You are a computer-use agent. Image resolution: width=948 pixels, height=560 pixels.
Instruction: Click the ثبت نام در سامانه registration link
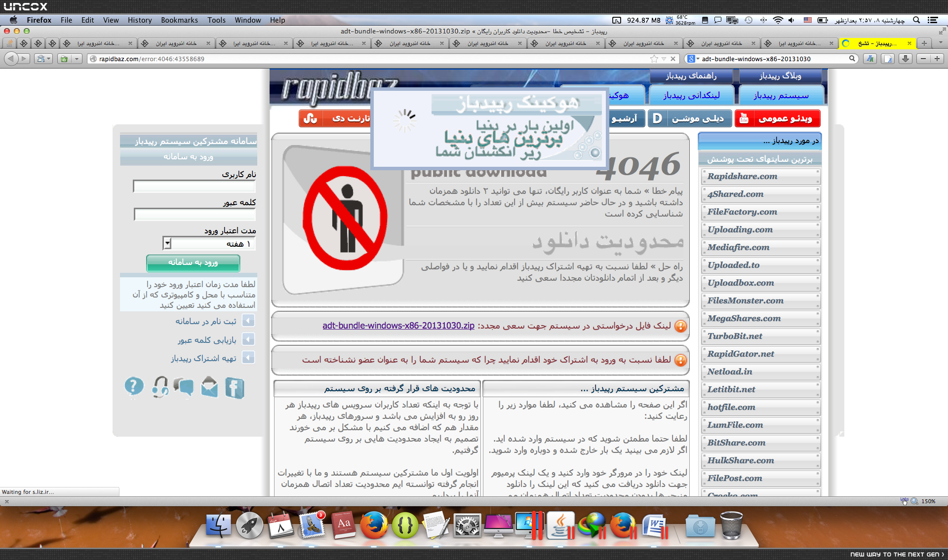point(206,321)
